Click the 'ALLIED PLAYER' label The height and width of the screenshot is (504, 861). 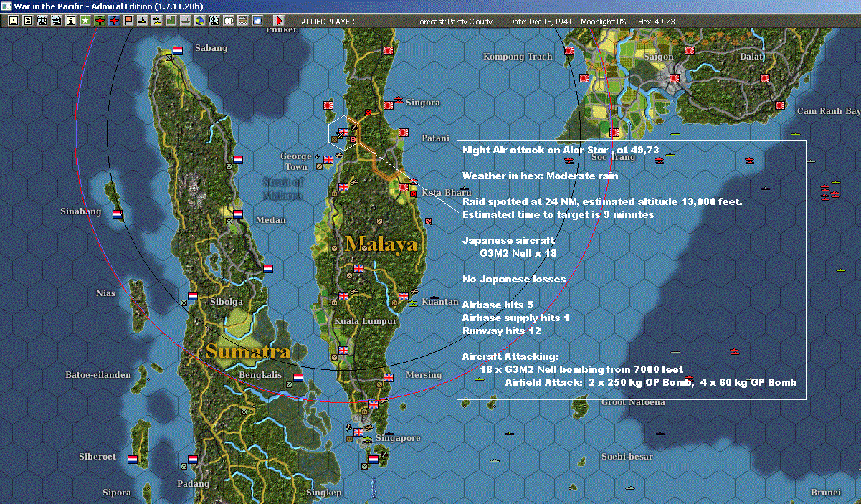[328, 22]
